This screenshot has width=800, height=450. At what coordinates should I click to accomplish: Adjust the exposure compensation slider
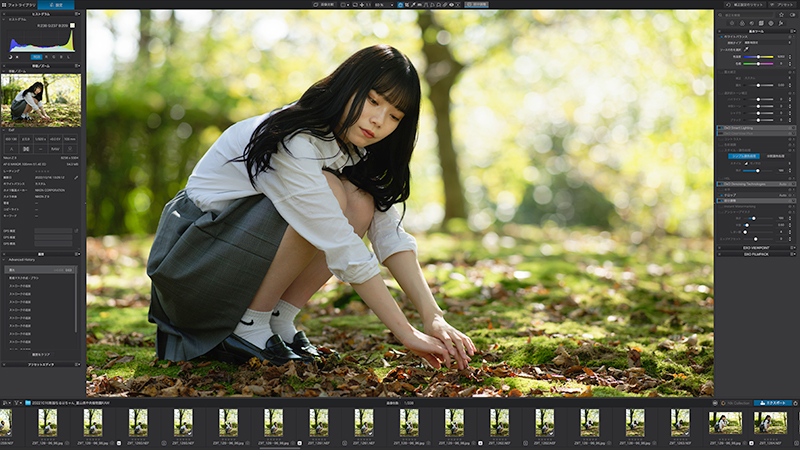758,85
